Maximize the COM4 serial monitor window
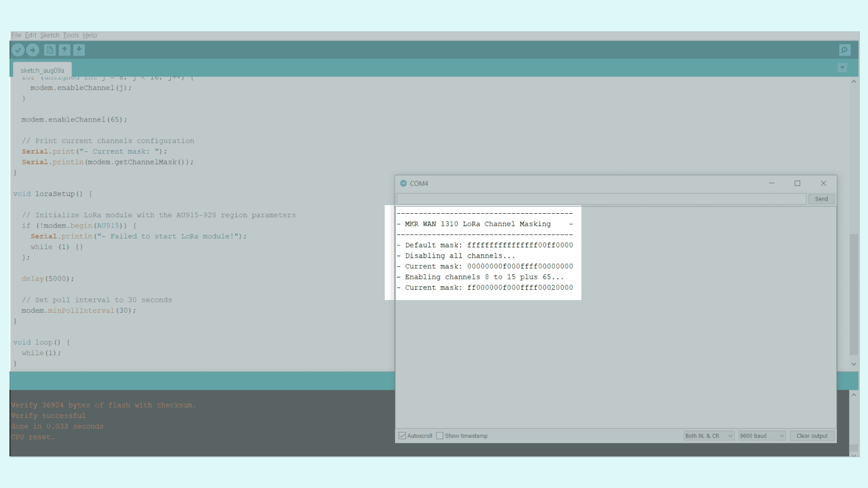The height and width of the screenshot is (488, 868). (x=797, y=183)
